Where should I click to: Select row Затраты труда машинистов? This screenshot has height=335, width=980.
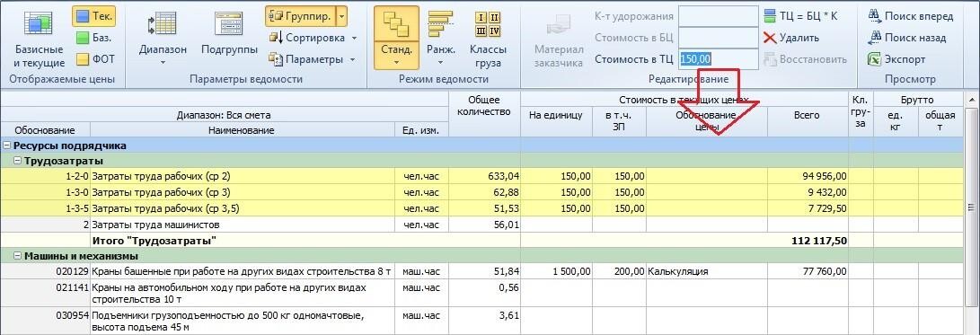481,225
